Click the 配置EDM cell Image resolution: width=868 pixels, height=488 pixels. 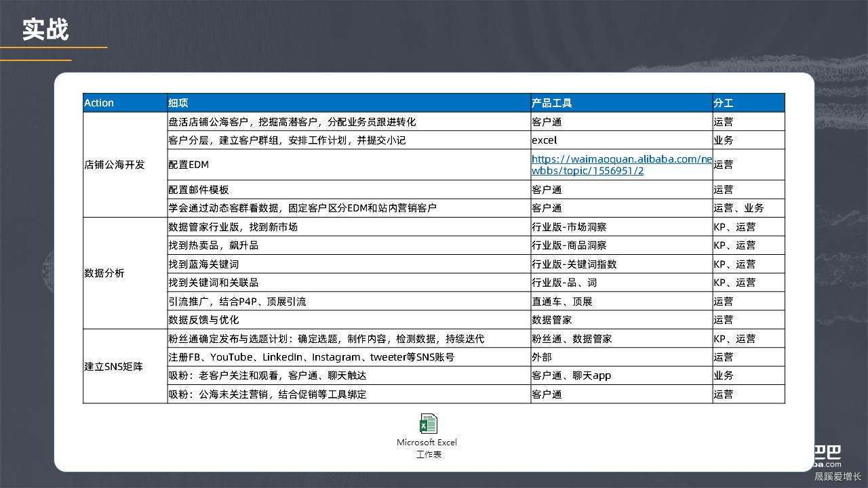point(349,165)
